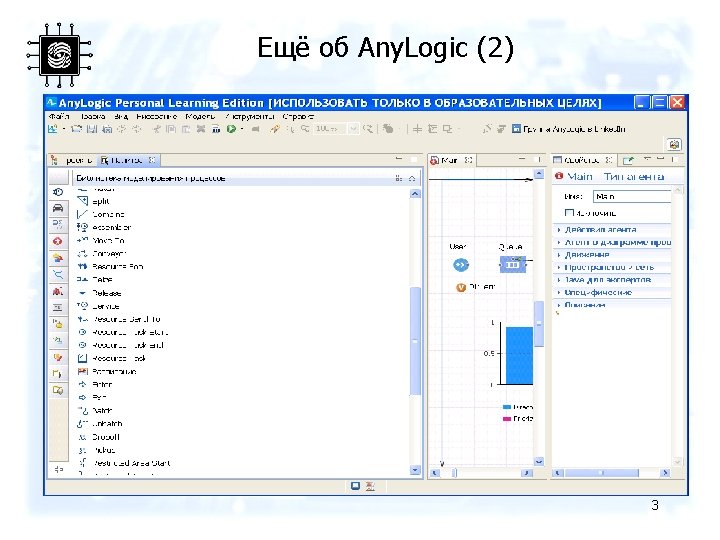720x540 pixels.
Task: Click the orange variable icon on canvas
Action: point(461,287)
